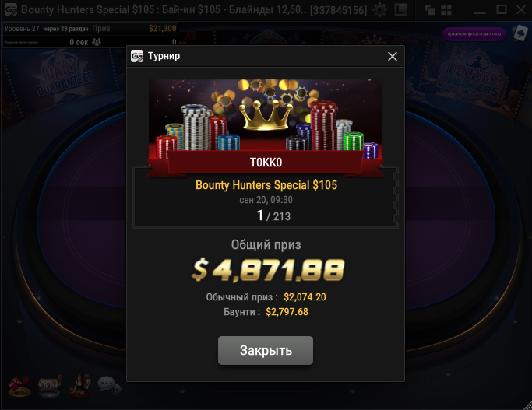The height and width of the screenshot is (410, 532).
Task: Open chat via the speech bubbles icon
Action: click(109, 386)
